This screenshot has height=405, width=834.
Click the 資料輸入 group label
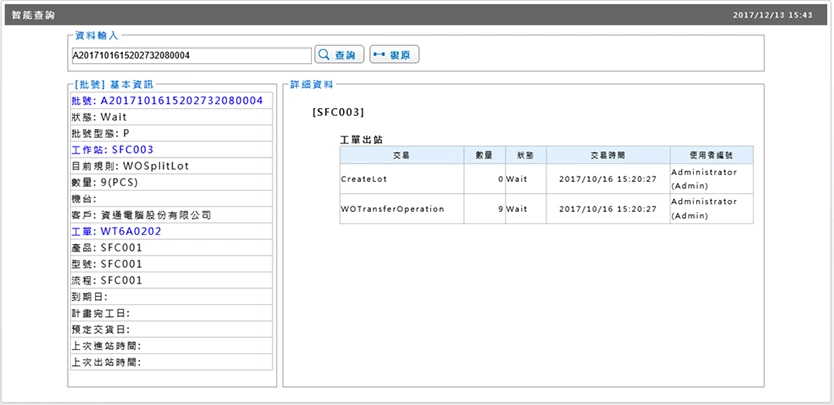click(x=96, y=35)
